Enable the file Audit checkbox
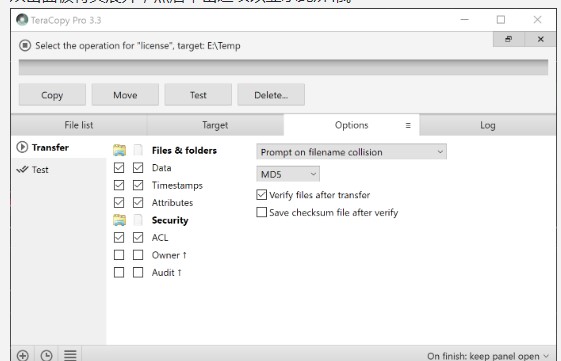This screenshot has width=561, height=361. point(138,272)
